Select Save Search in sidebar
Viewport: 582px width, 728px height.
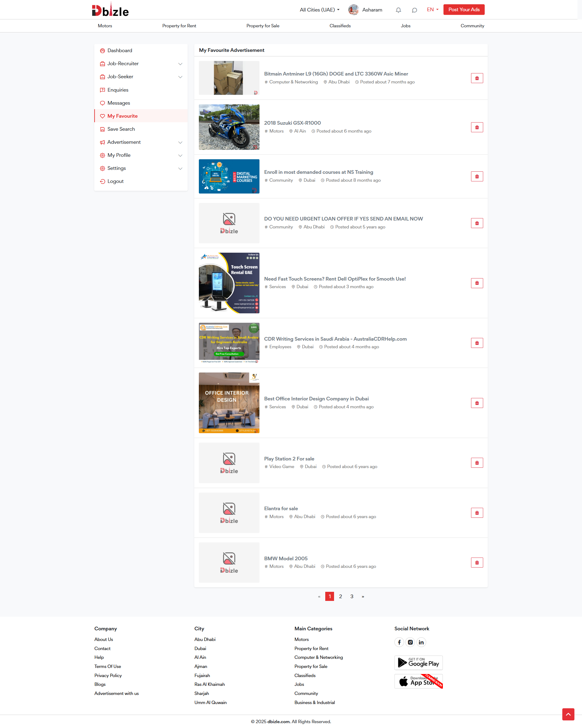(x=121, y=129)
